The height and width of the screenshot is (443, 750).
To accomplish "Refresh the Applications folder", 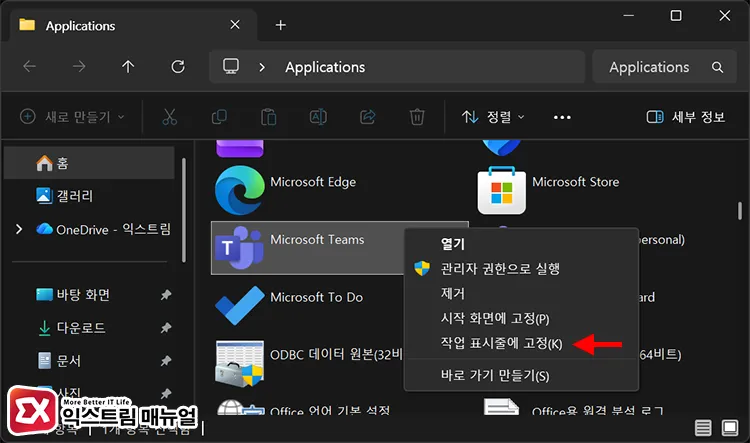I will [x=178, y=66].
